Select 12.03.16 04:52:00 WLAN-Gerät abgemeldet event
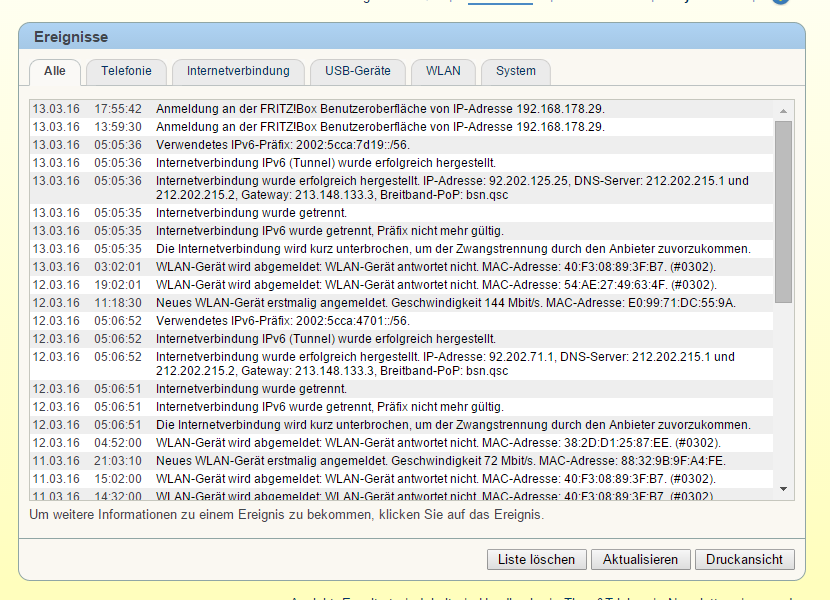Image resolution: width=830 pixels, height=600 pixels. point(437,443)
